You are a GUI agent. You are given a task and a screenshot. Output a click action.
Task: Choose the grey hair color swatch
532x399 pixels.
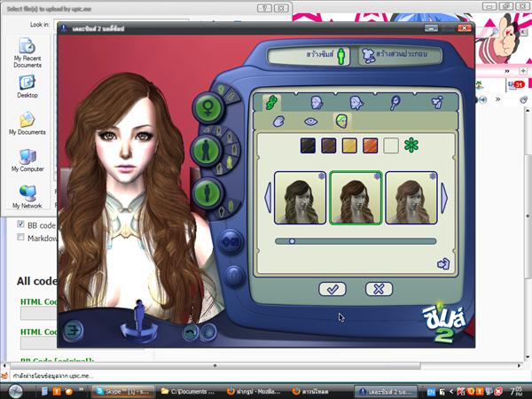pos(391,145)
